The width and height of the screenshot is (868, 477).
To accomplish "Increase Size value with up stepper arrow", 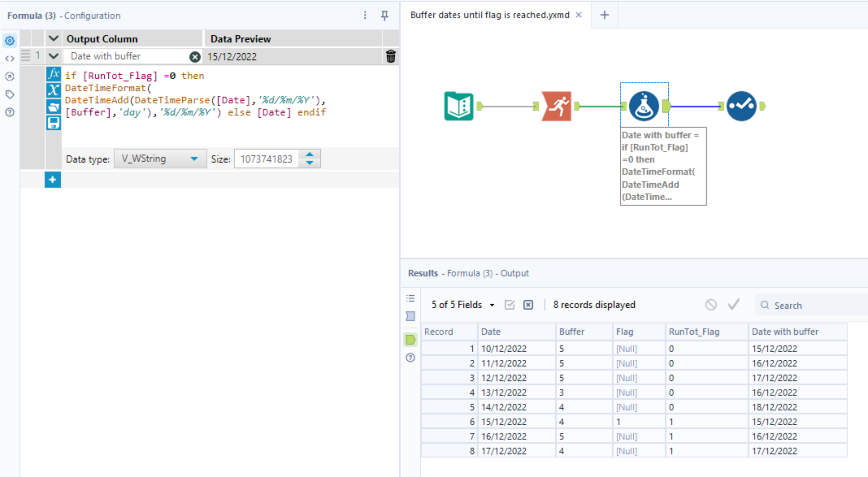I will (x=310, y=154).
